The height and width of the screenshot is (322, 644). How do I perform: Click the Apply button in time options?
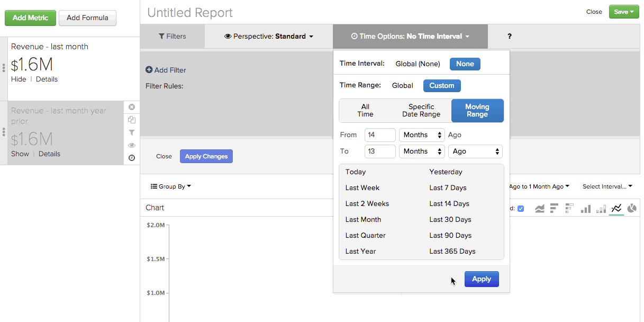pos(481,279)
